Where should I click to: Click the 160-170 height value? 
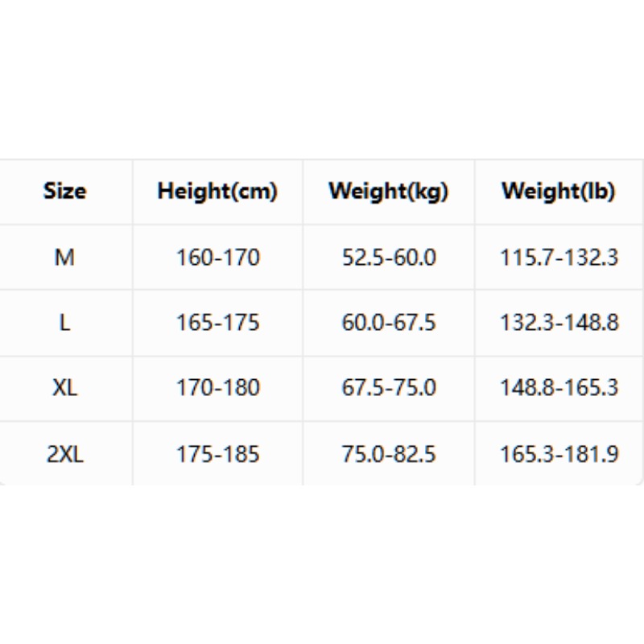click(x=218, y=258)
